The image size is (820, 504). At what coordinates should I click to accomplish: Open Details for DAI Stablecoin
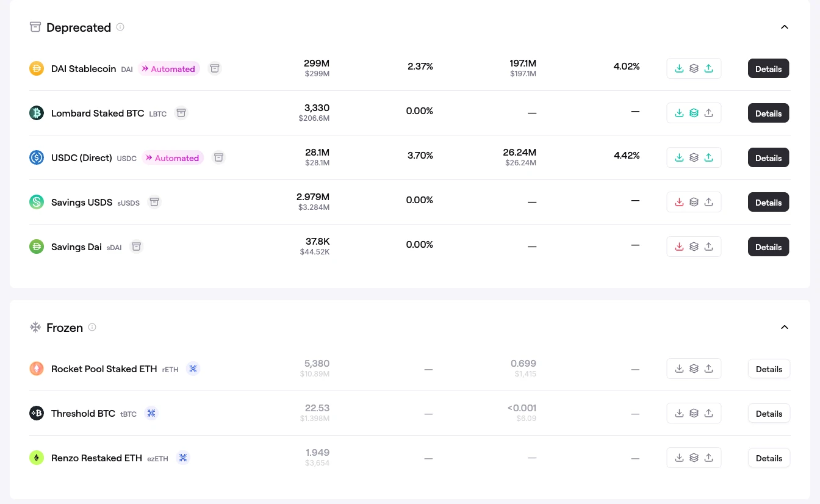pos(769,69)
